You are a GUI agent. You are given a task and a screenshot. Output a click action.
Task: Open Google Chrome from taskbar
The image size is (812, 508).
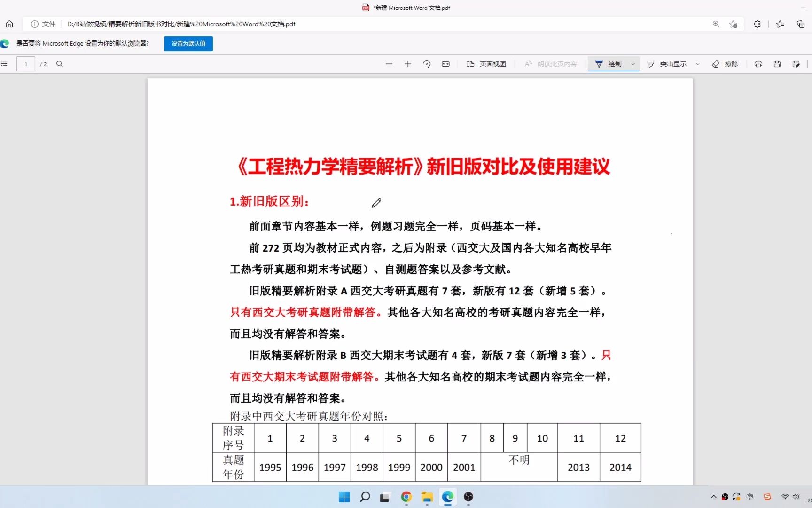coord(406,497)
